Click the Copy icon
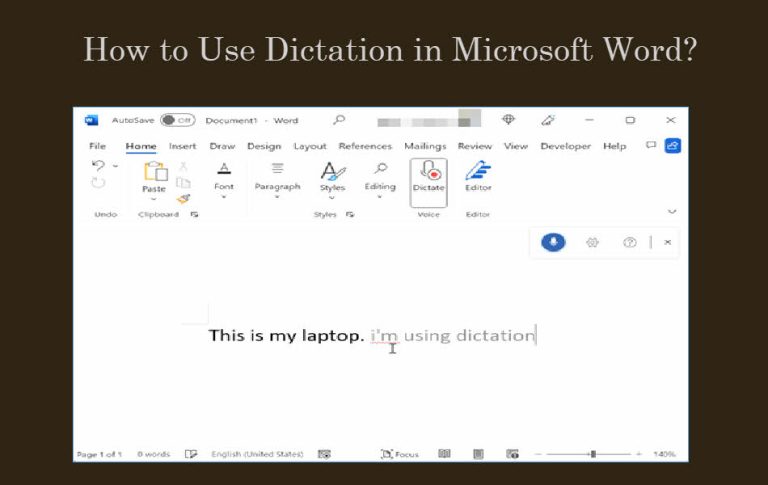The width and height of the screenshot is (768, 485). point(183,183)
